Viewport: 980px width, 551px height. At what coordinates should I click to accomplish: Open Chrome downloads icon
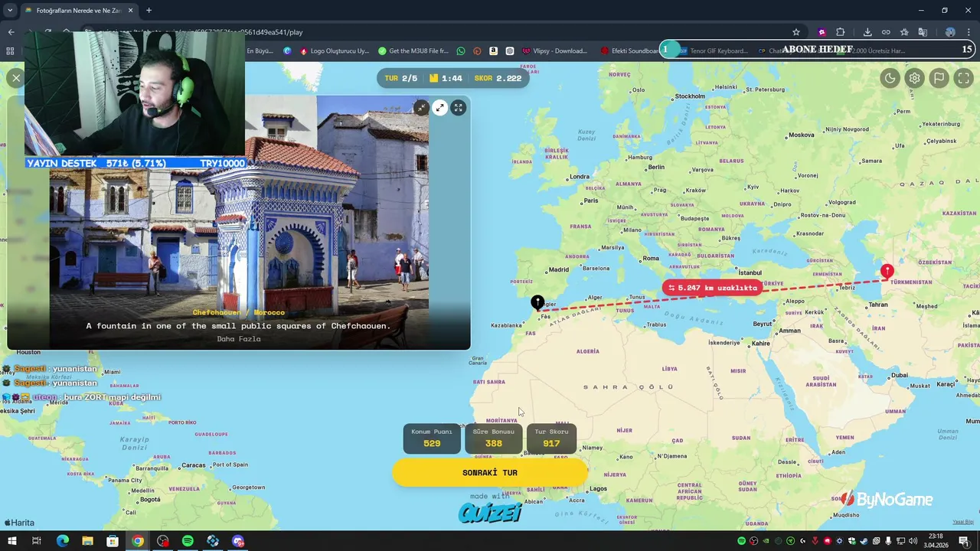[x=867, y=32]
